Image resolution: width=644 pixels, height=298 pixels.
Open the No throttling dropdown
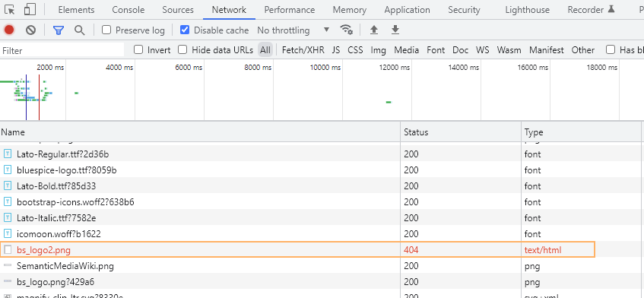[293, 30]
